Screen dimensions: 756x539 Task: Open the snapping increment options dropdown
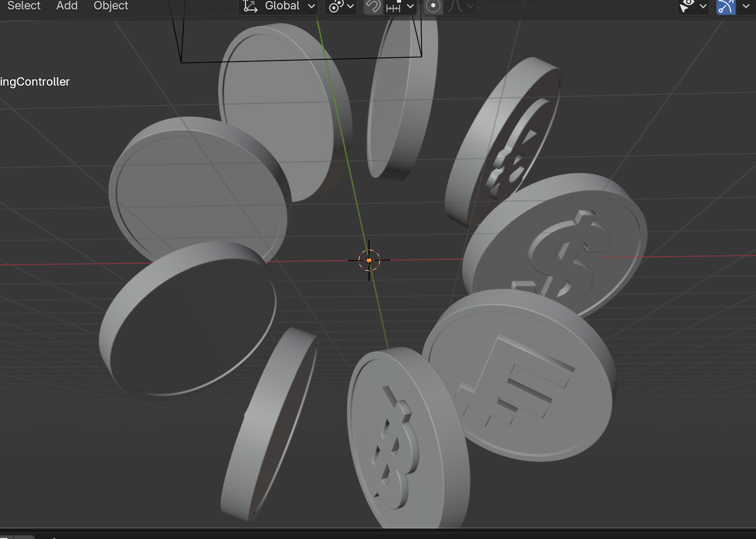click(401, 6)
